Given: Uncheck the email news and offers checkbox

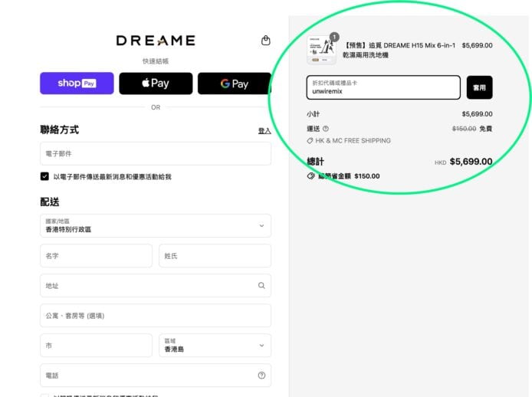Looking at the screenshot, I should point(44,176).
